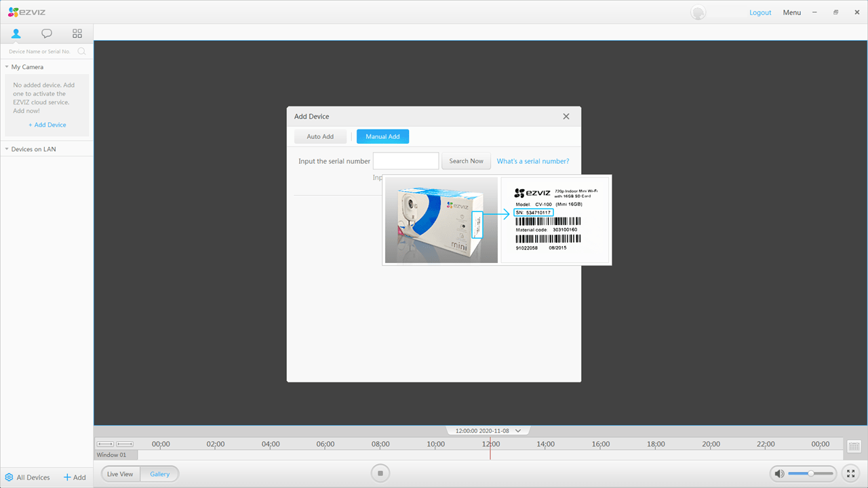Restore down the EZVIZ window
This screenshot has width=868, height=488.
(836, 12)
